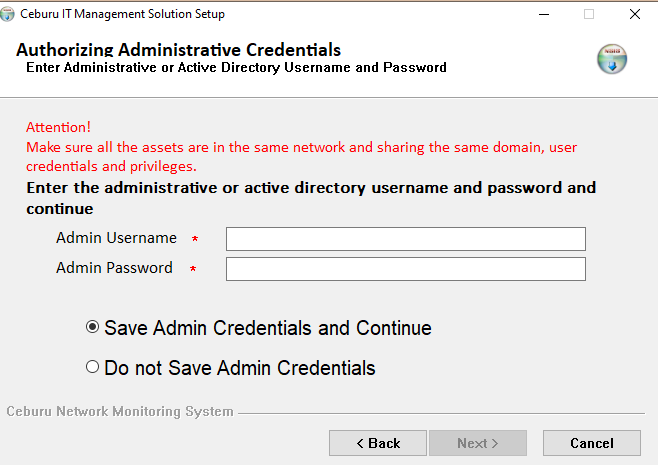Screen dimensions: 658x465
Task: Click 'Ceburu Network Monitoring System' footer text
Action: coord(120,412)
